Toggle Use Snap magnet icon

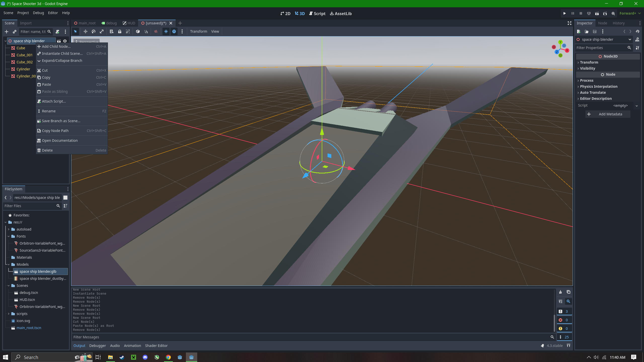(x=146, y=31)
